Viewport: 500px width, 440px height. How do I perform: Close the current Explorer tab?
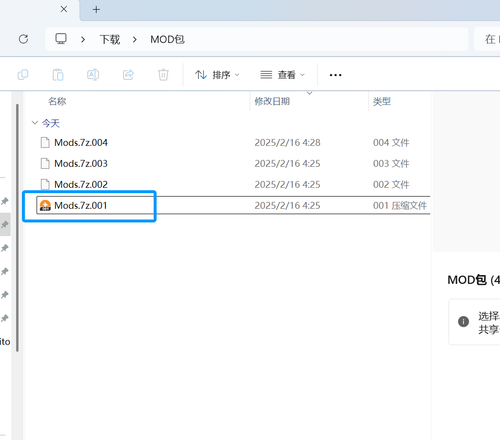[64, 9]
